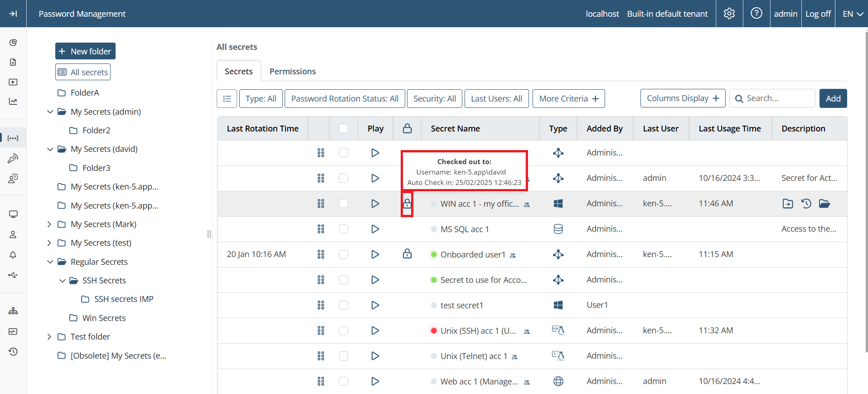This screenshot has height=394, width=868.
Task: Select the Win Secrets folder
Action: pos(104,318)
